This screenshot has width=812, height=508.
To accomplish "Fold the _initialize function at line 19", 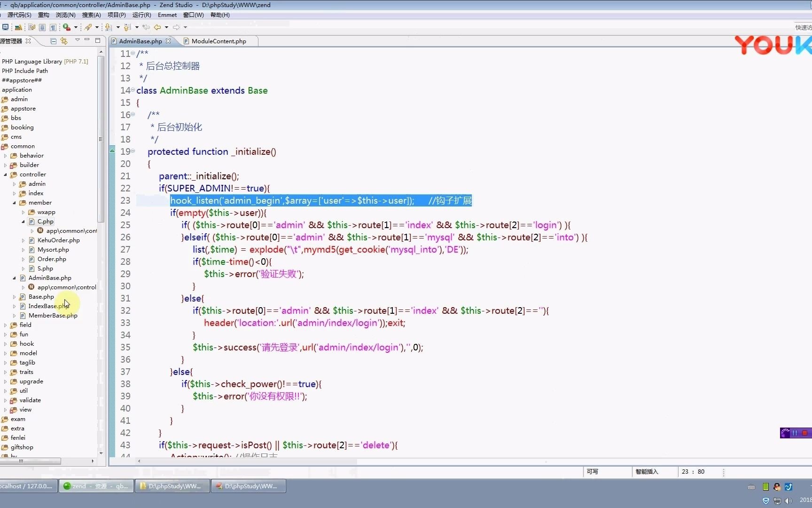I will coord(133,151).
